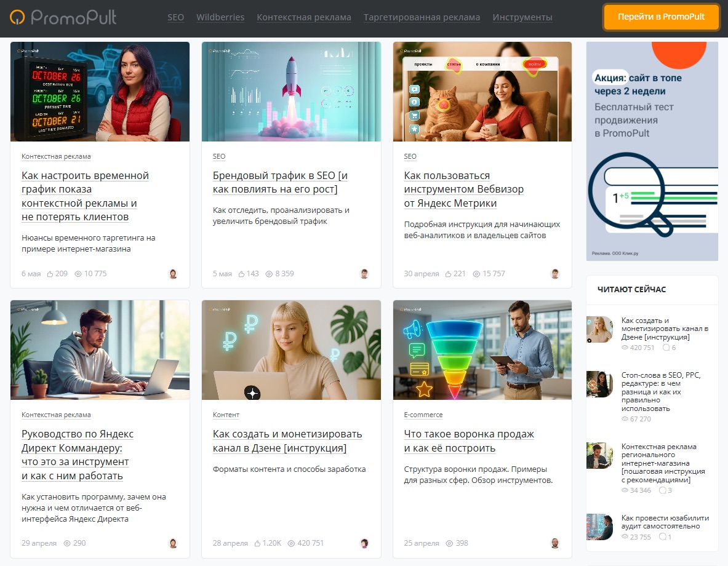
Task: Click sidebar thumbnail of Стоп-слова article
Action: [599, 384]
